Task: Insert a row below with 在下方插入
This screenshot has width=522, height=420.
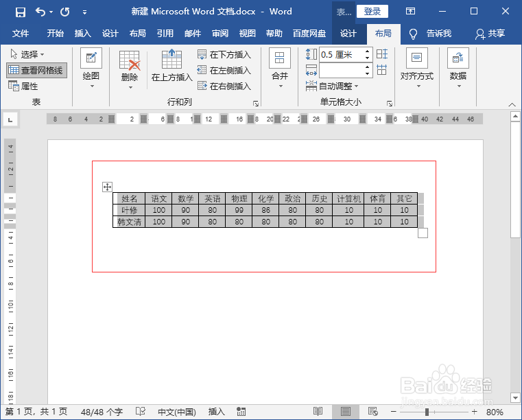Action: pyautogui.click(x=224, y=54)
